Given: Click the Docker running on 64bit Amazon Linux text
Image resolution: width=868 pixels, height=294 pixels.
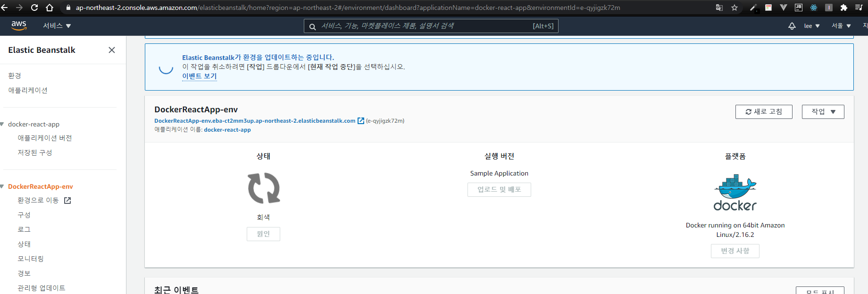Looking at the screenshot, I should [735, 230].
